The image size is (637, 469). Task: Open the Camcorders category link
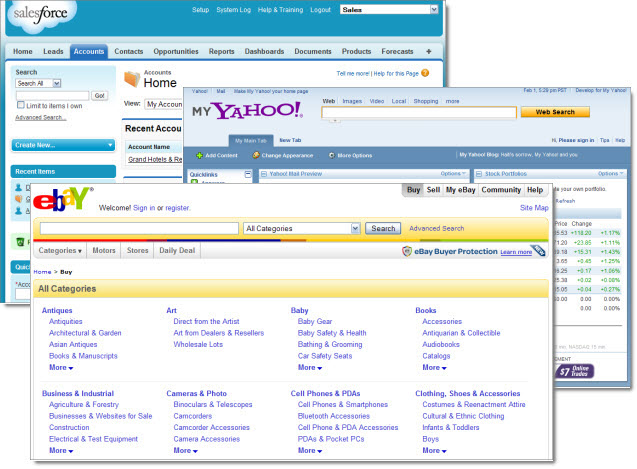point(193,416)
